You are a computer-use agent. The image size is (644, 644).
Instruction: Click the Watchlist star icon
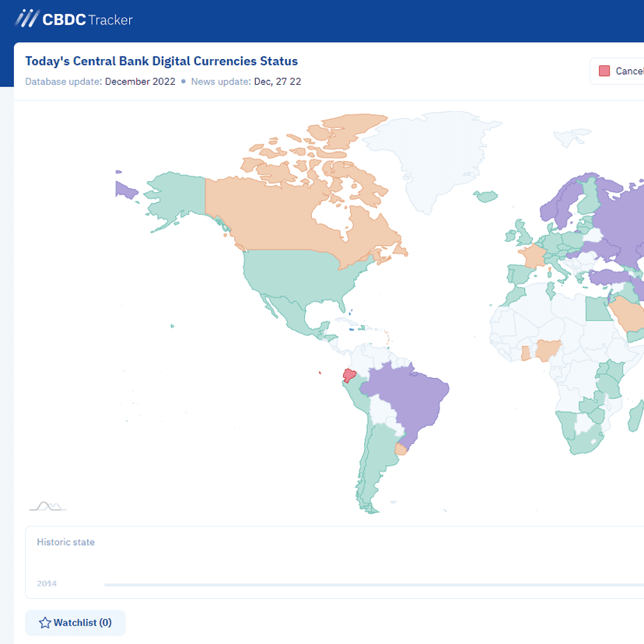pyautogui.click(x=45, y=623)
